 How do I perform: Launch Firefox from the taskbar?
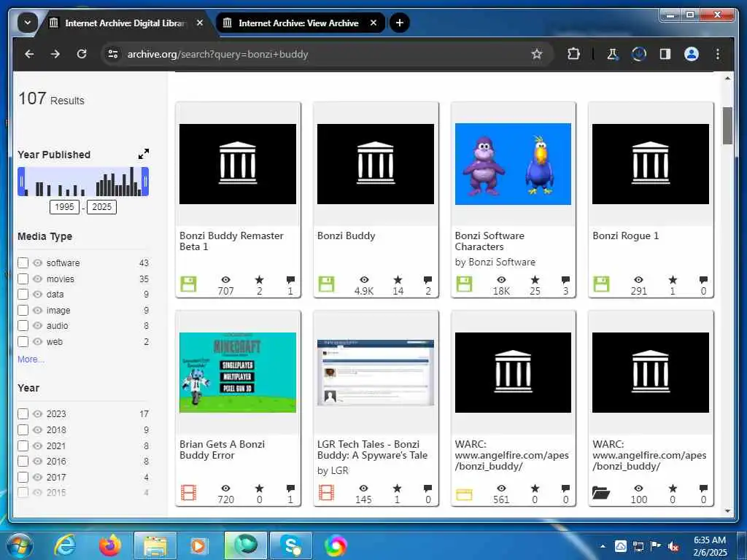click(109, 545)
